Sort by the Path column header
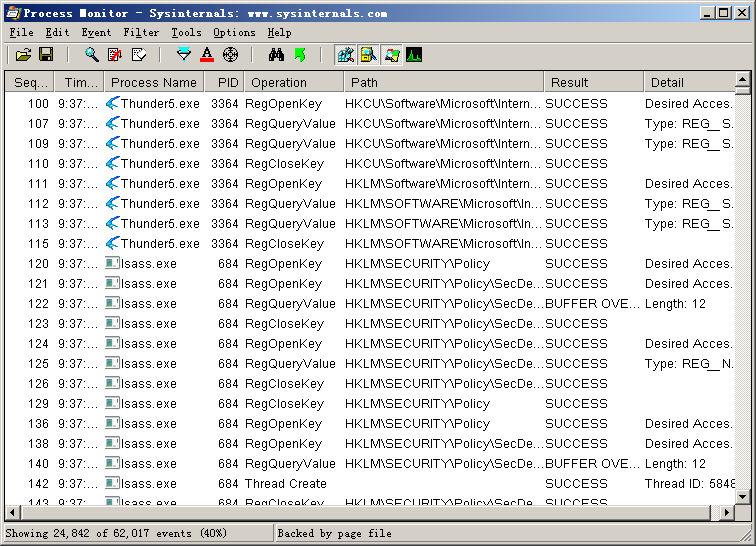 pyautogui.click(x=444, y=82)
